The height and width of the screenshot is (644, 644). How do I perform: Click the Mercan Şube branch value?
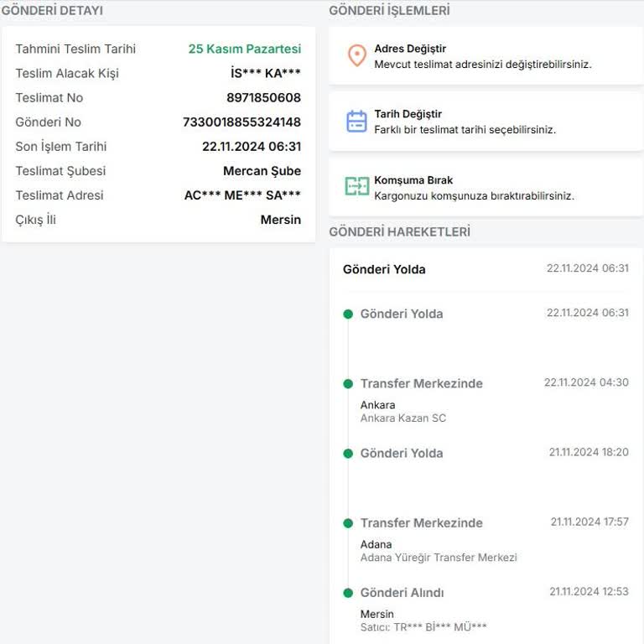(x=262, y=171)
